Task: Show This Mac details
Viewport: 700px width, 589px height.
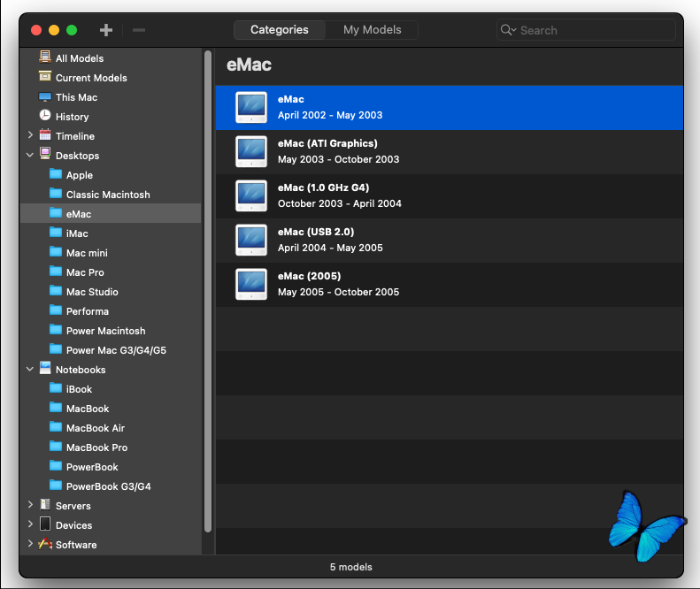Action: [111, 97]
